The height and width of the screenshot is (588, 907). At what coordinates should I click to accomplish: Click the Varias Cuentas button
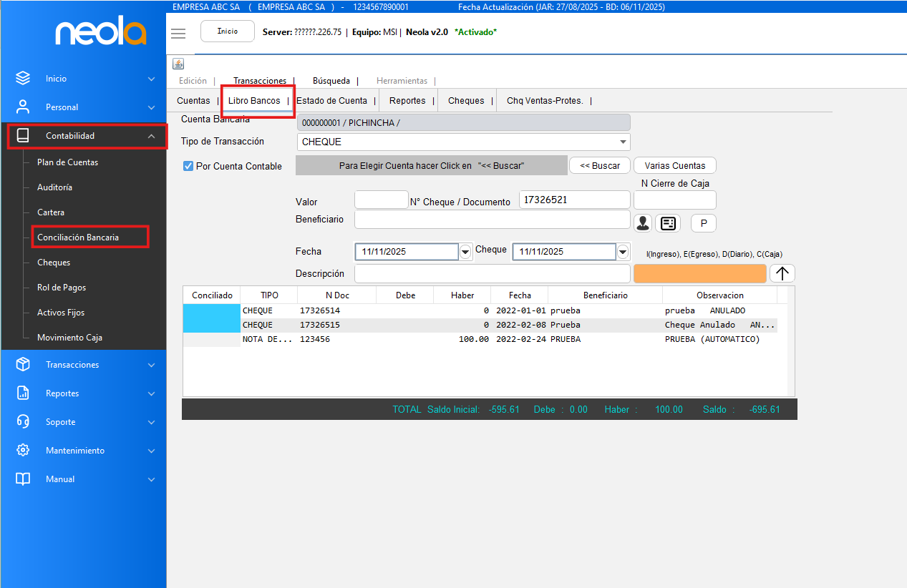(674, 165)
